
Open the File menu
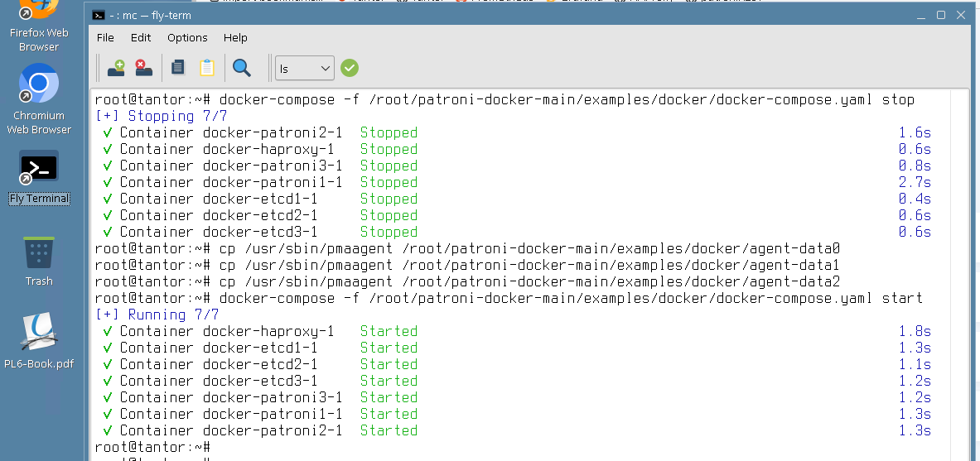(x=105, y=37)
